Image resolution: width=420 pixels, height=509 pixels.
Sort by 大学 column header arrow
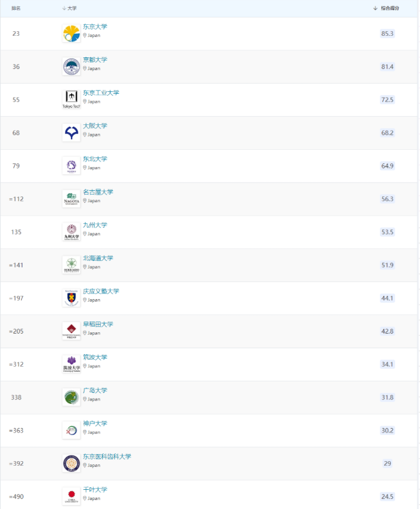click(x=64, y=8)
